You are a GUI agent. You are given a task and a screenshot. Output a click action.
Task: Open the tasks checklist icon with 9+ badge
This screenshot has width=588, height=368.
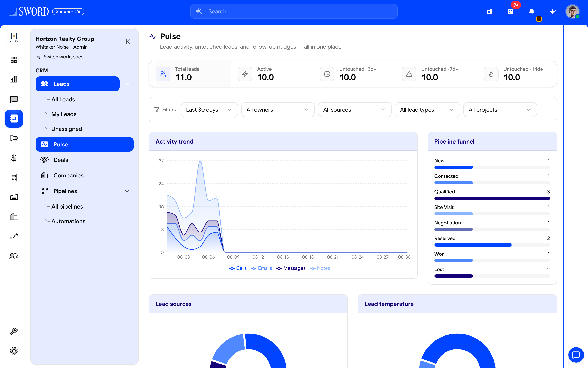click(510, 11)
